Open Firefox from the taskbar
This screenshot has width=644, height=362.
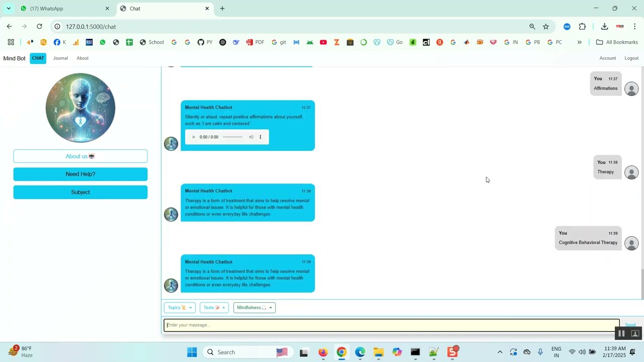pyautogui.click(x=323, y=352)
